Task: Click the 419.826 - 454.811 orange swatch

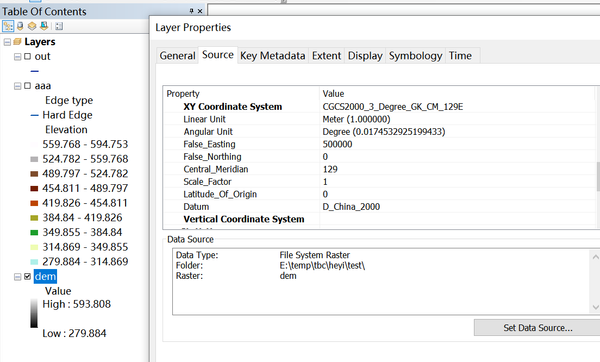Action: 34,203
